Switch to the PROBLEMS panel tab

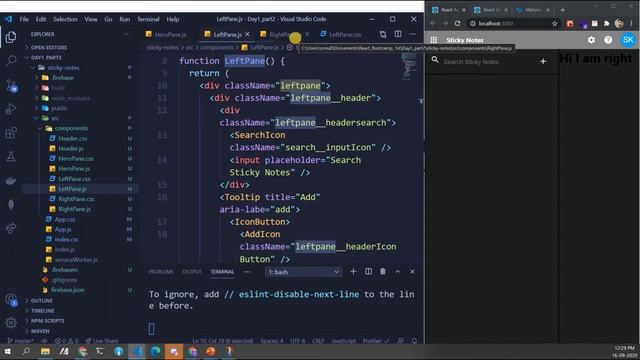pyautogui.click(x=161, y=272)
